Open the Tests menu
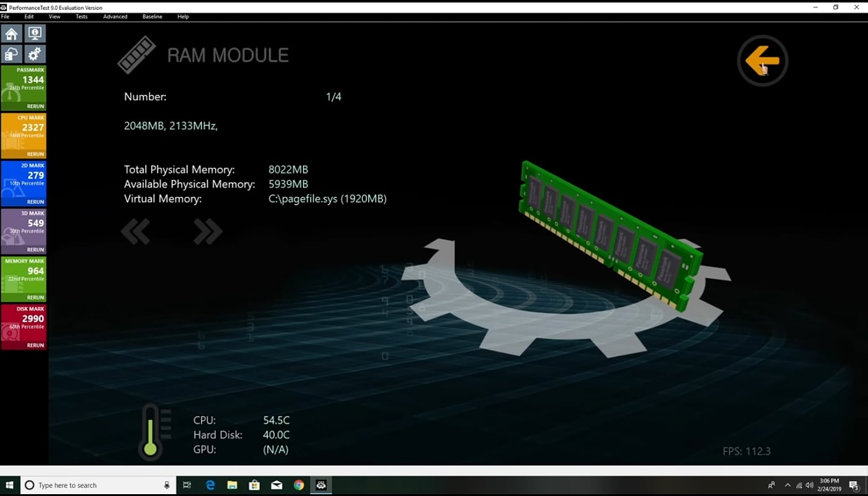This screenshot has height=496, width=868. tap(82, 17)
